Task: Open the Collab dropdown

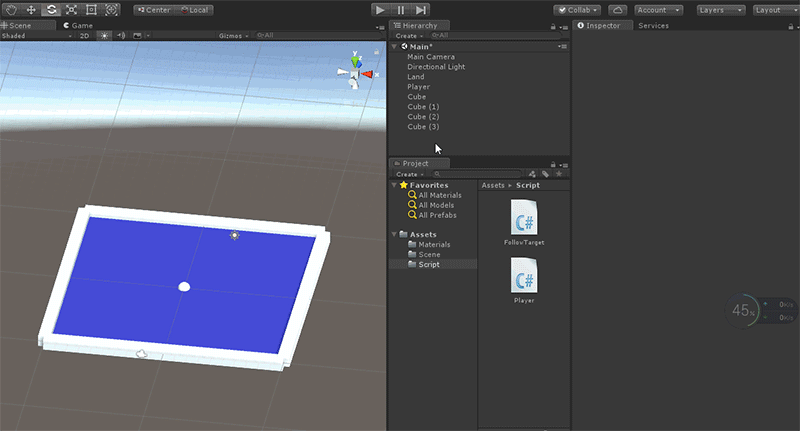Action: tap(577, 10)
